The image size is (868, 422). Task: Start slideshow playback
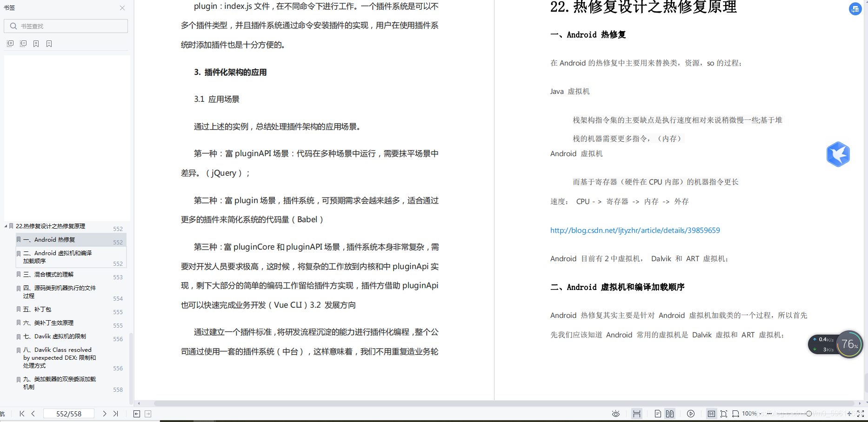tap(691, 414)
